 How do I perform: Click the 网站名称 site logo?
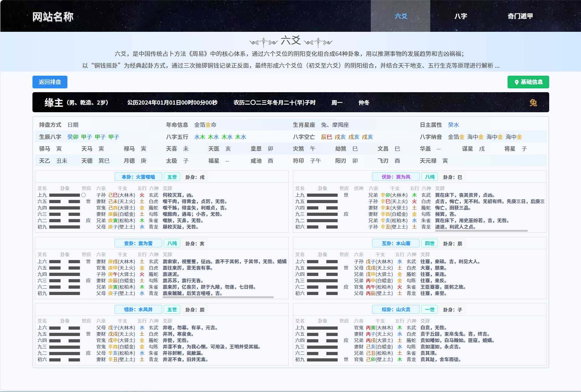53,17
